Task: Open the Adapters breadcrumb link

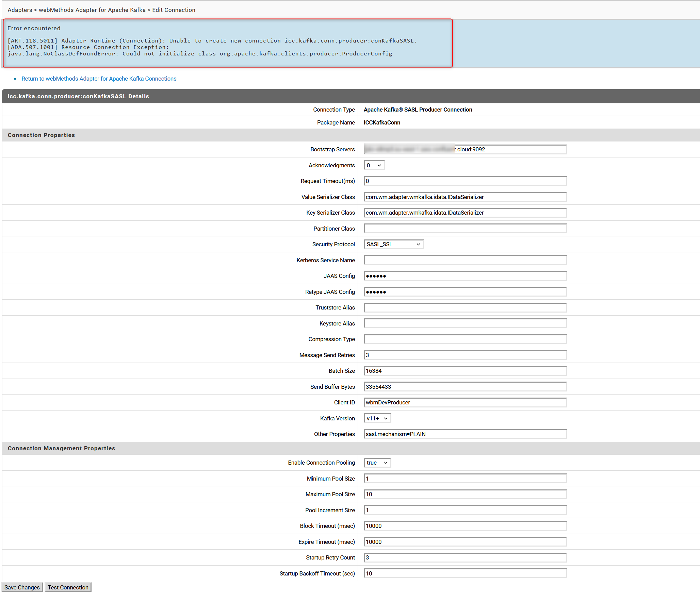Action: 19,10
